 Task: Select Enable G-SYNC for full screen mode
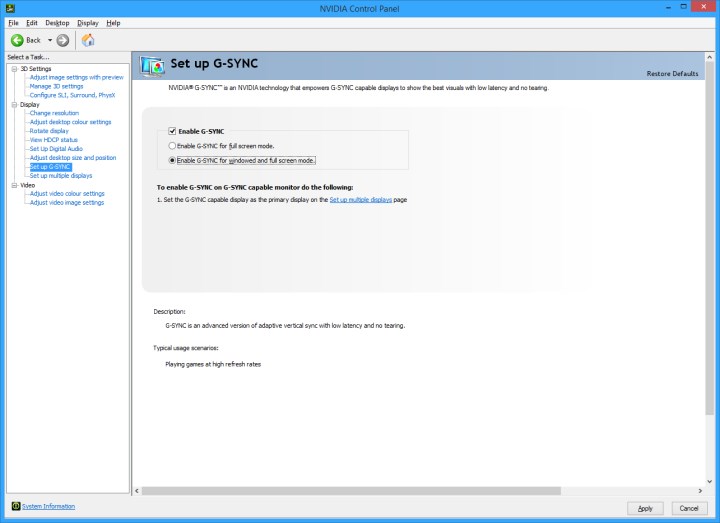(172, 146)
